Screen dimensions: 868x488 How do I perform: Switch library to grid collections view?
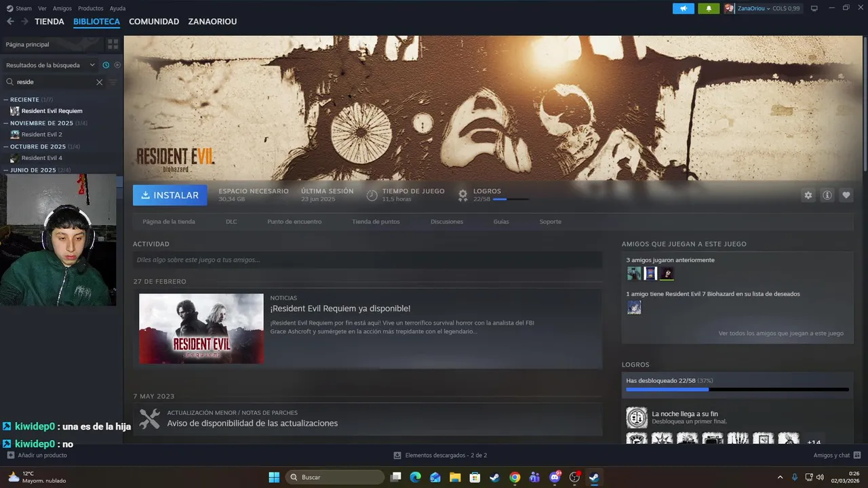[113, 44]
